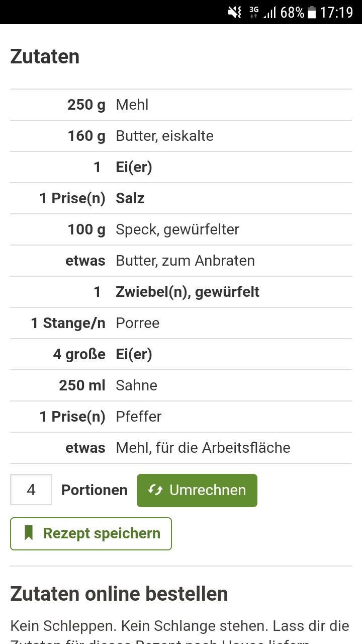362x644 pixels.
Task: Tap the battery icon in status bar
Action: point(312,12)
